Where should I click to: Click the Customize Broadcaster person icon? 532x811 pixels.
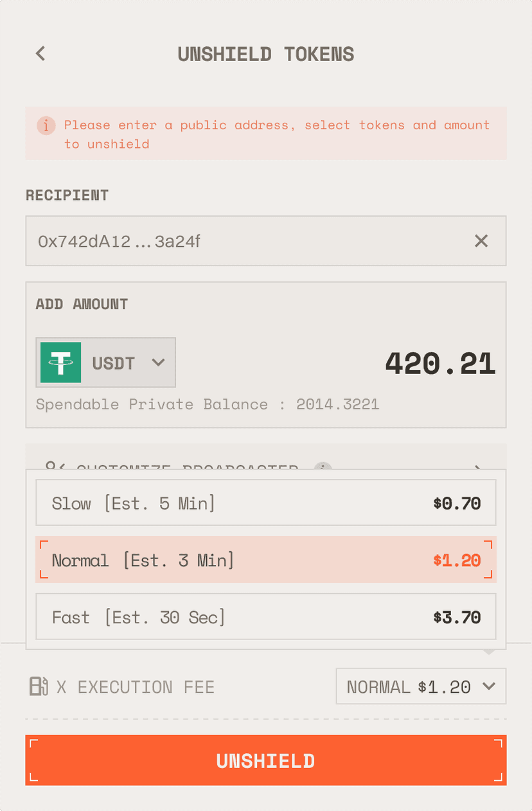point(53,467)
